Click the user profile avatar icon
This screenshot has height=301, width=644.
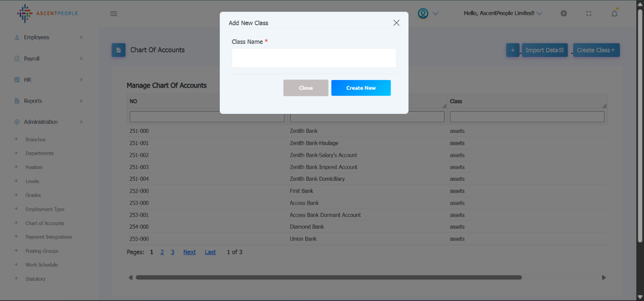(x=423, y=14)
